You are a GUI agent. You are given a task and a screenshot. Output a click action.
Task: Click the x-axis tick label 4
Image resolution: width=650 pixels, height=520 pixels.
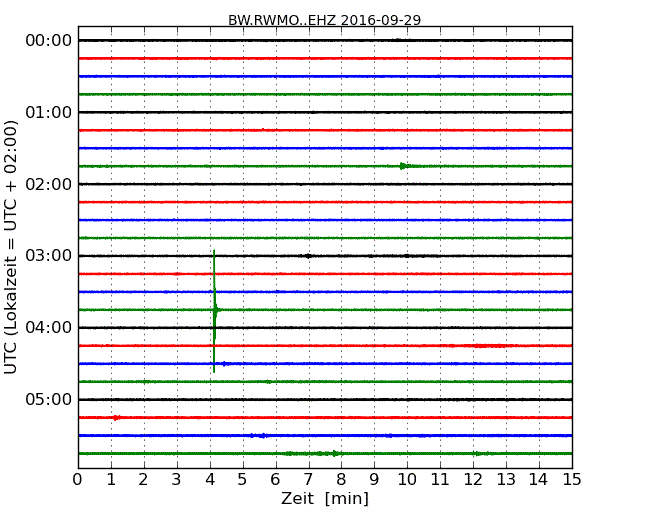tap(210, 480)
